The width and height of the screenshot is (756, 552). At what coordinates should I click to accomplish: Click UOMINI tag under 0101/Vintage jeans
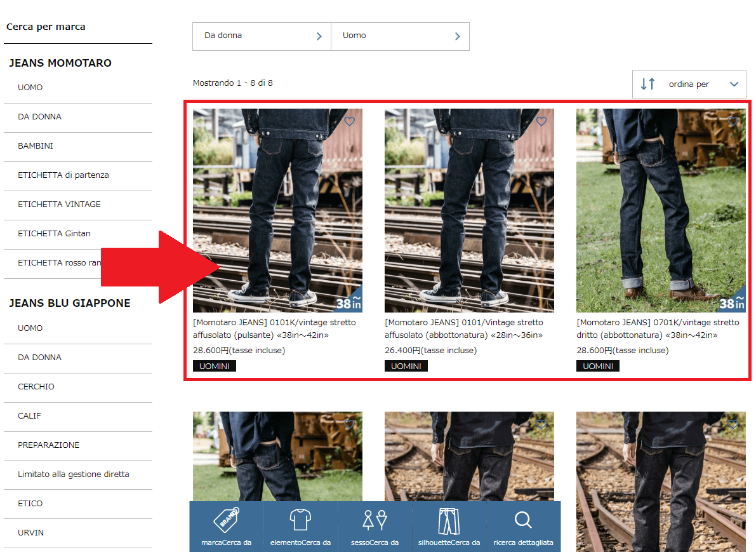click(x=406, y=367)
